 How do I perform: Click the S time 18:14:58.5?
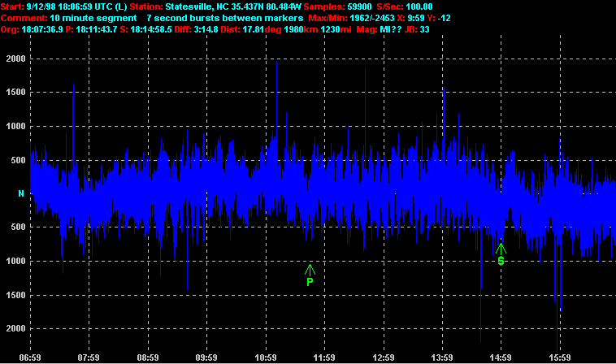tap(151, 29)
